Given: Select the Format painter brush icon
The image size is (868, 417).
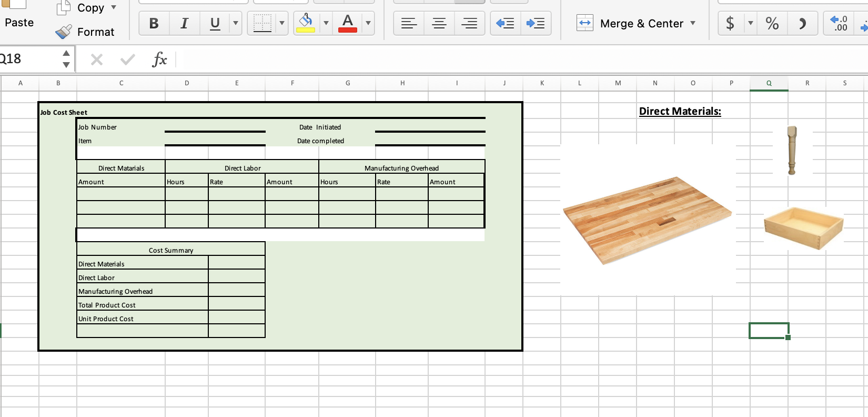Looking at the screenshot, I should 64,32.
